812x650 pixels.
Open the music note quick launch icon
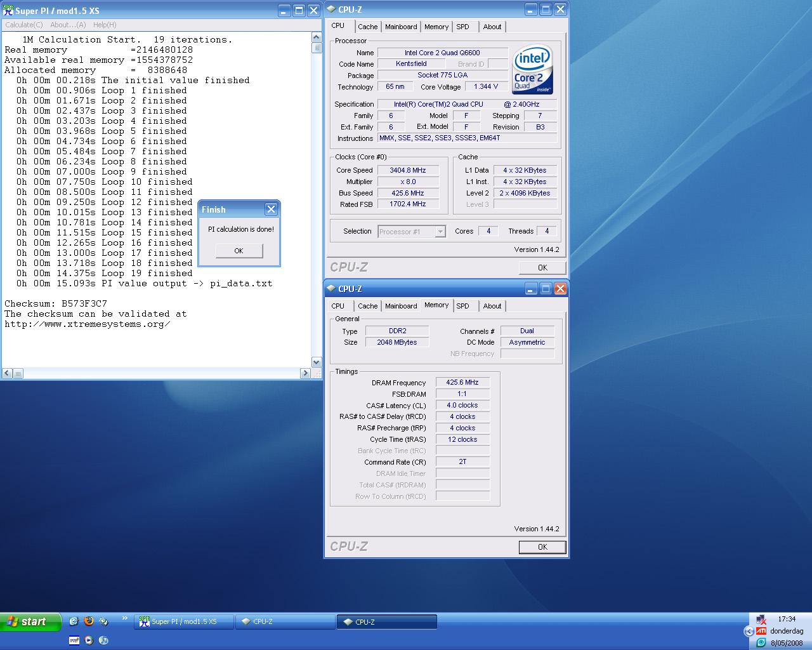[x=103, y=640]
